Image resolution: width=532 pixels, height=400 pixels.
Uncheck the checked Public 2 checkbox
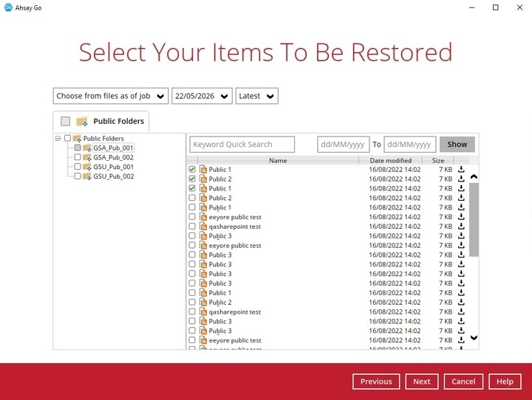click(x=192, y=179)
